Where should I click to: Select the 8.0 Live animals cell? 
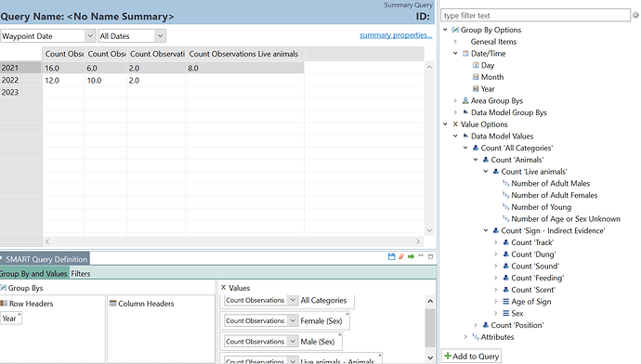point(244,68)
